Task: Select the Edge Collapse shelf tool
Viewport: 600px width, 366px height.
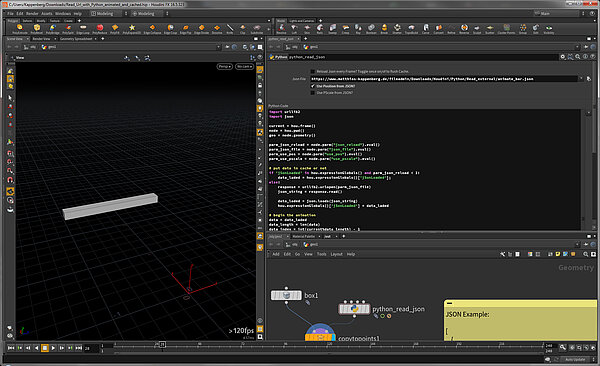Action: point(152,29)
